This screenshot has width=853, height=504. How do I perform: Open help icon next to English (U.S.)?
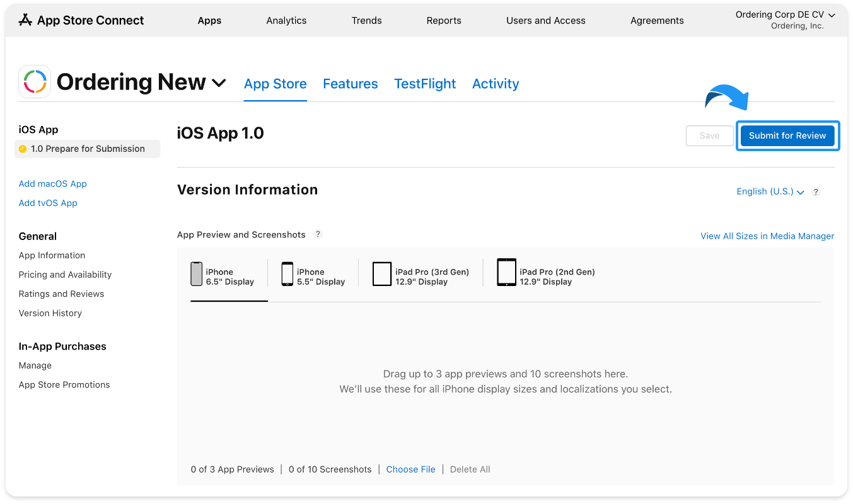[816, 192]
